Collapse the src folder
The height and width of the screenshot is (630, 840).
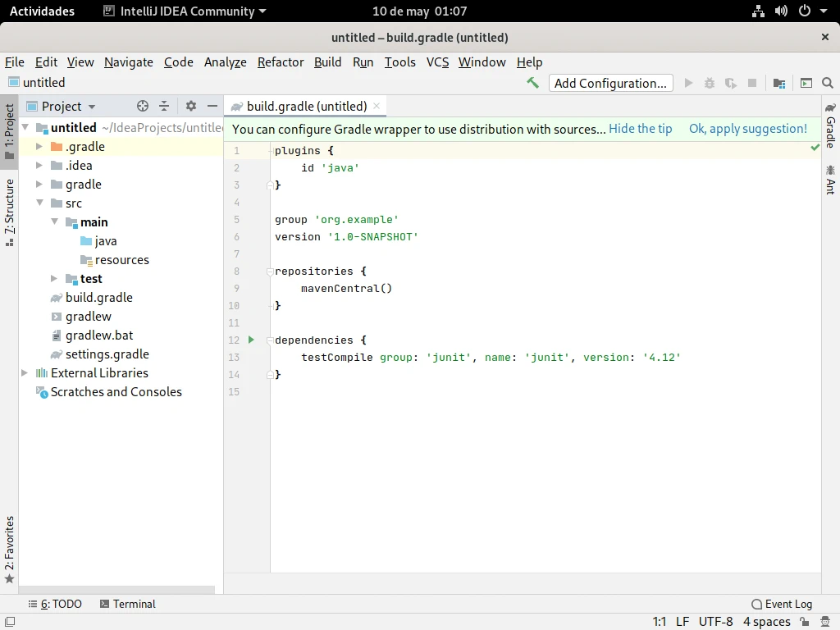coord(39,203)
